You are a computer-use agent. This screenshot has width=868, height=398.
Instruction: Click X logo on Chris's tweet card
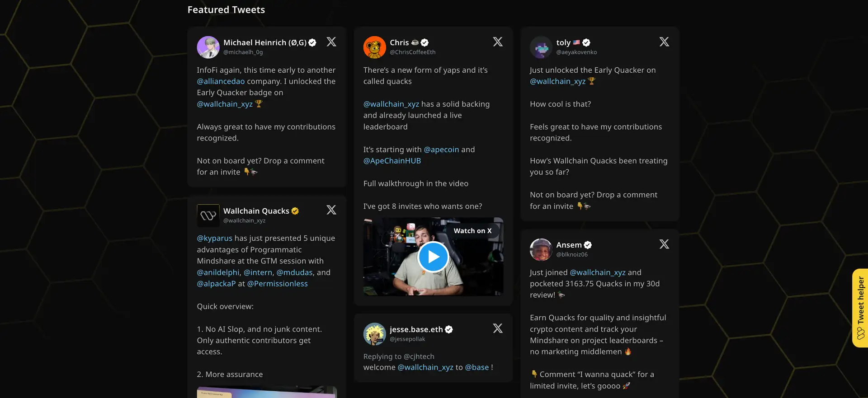(497, 42)
